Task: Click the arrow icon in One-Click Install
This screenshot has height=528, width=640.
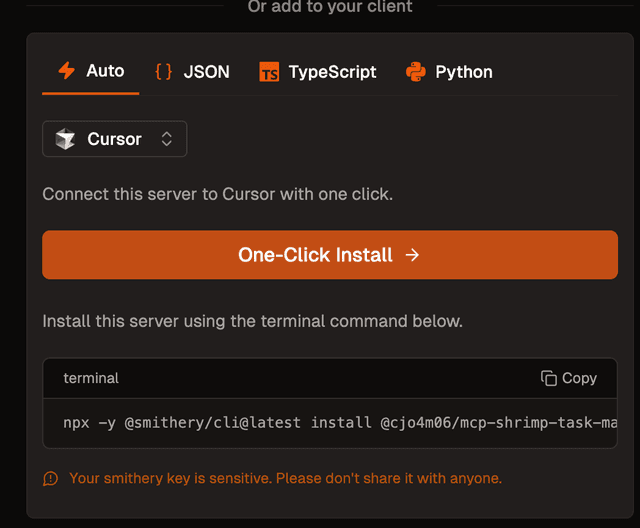Action: point(412,255)
